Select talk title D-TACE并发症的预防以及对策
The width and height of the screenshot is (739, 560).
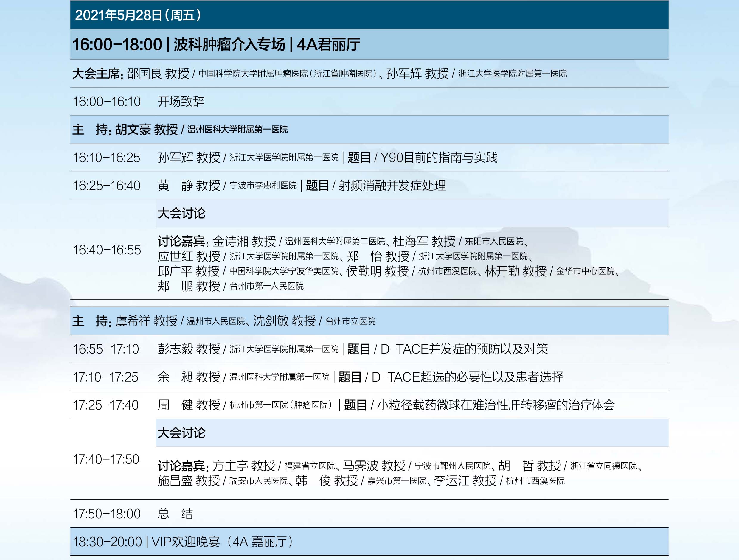point(464,349)
